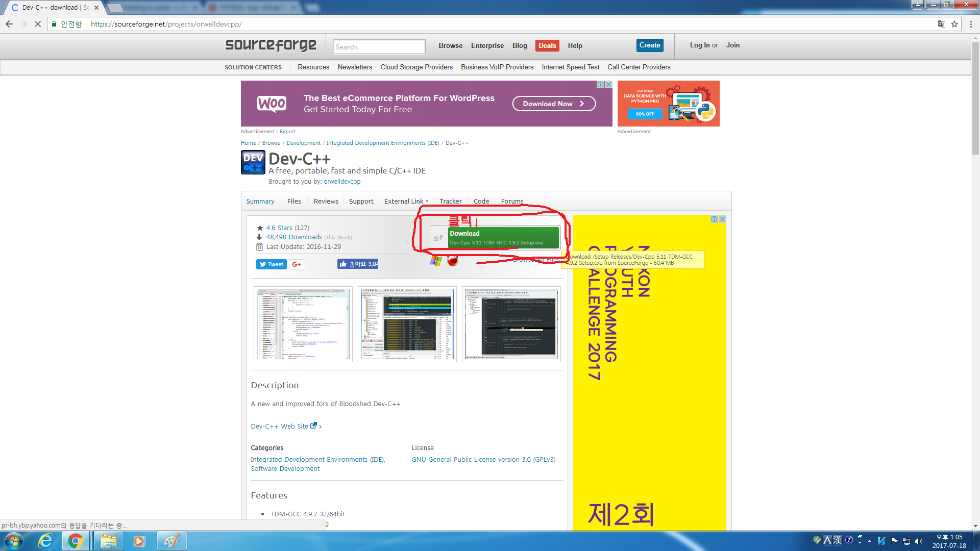Open the Reviews tab
The width and height of the screenshot is (980, 551).
(326, 201)
